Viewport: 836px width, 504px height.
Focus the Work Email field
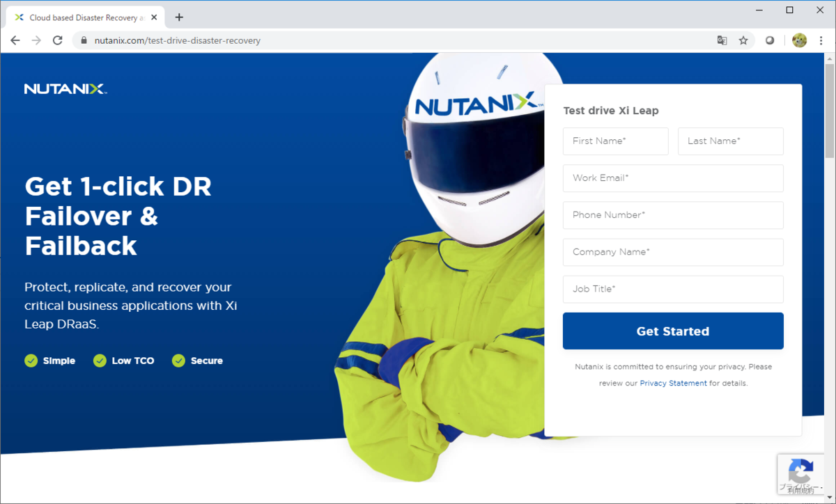[x=673, y=178]
